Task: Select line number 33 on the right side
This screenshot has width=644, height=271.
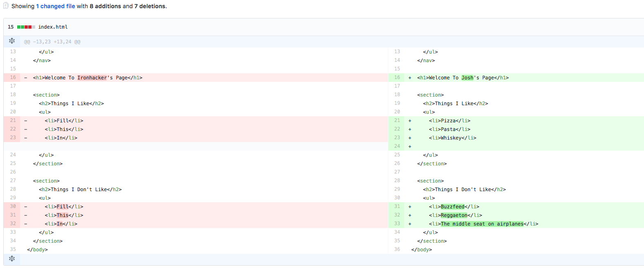Action: click(x=397, y=224)
